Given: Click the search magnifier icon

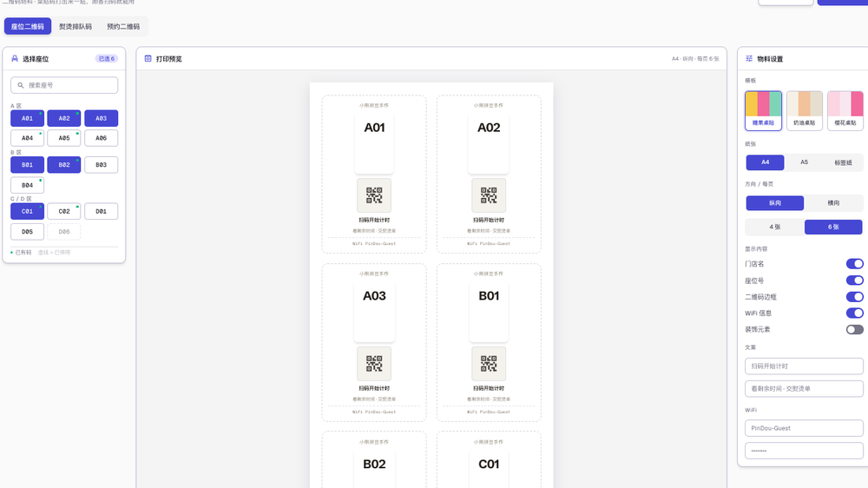Looking at the screenshot, I should pyautogui.click(x=21, y=85).
